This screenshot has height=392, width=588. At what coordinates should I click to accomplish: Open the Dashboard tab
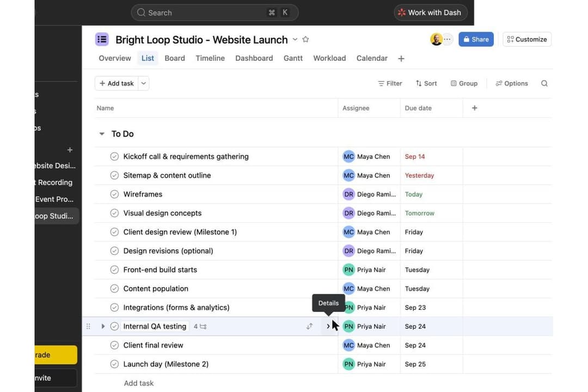[254, 58]
